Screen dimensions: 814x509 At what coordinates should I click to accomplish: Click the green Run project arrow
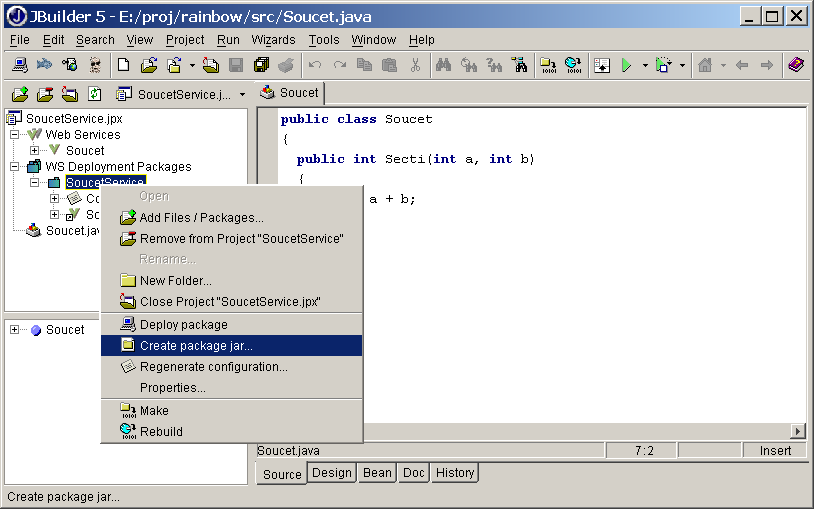[x=627, y=65]
